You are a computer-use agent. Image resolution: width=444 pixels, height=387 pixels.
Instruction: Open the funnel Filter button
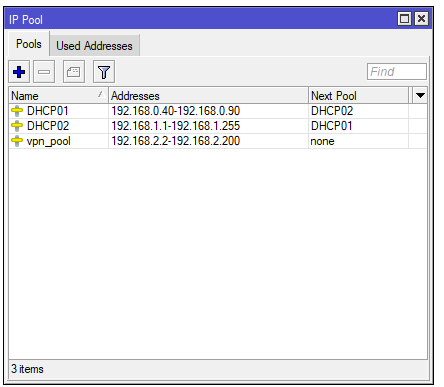click(x=104, y=72)
